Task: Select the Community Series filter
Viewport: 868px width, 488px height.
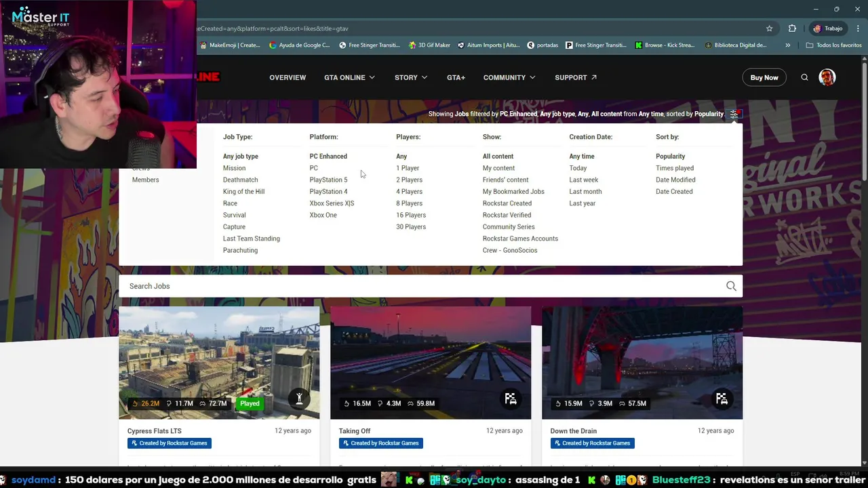Action: (509, 226)
